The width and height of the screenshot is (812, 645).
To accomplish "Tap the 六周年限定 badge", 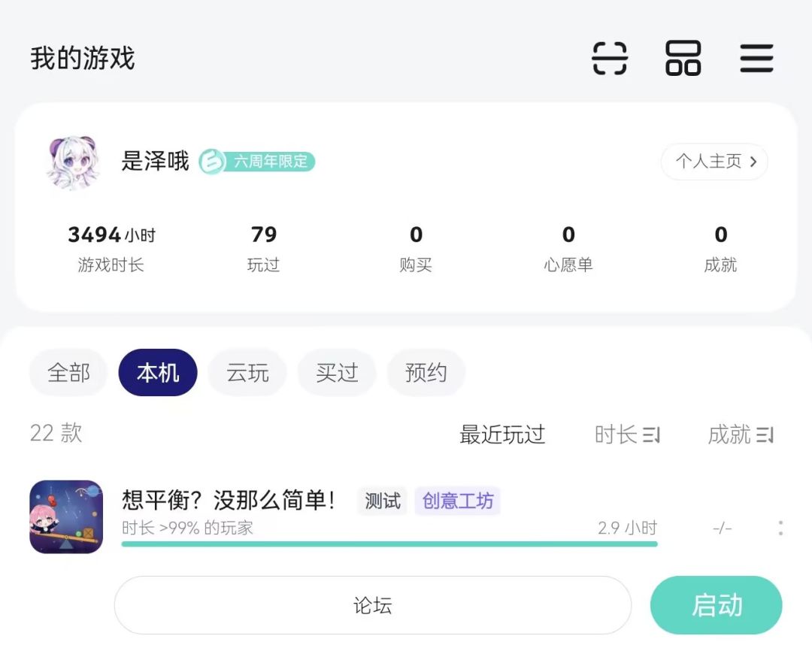I will pyautogui.click(x=257, y=162).
